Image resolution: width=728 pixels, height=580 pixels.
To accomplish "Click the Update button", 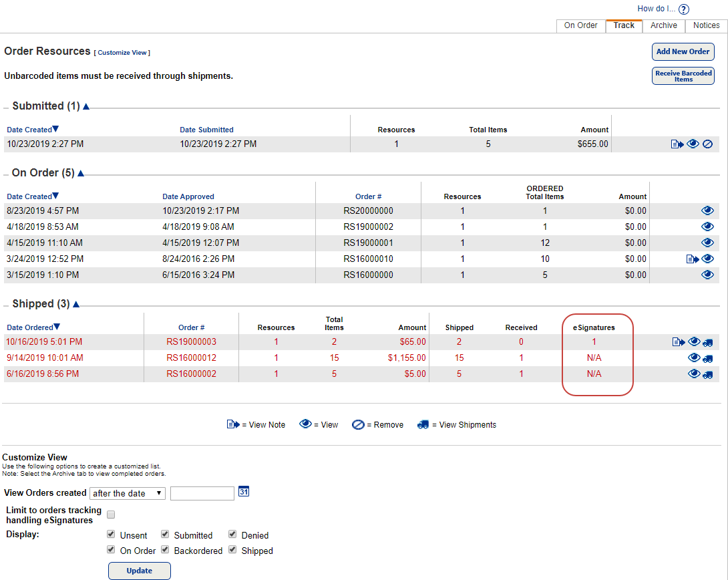I will (x=140, y=571).
